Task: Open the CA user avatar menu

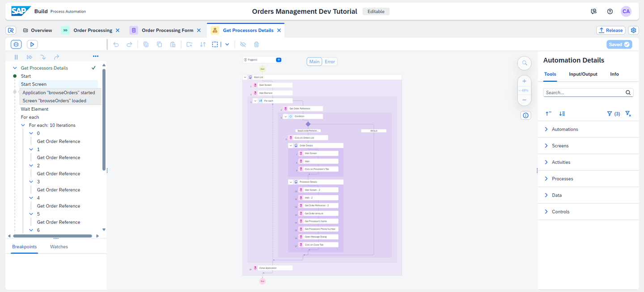Action: [626, 12]
